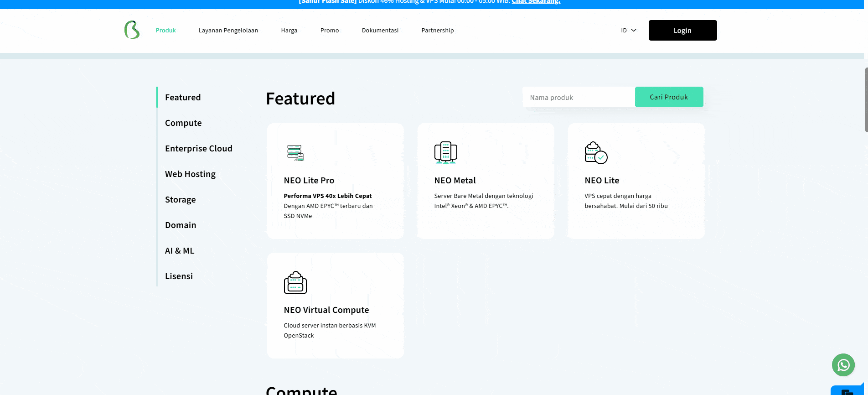
Task: Select Web Hosting category
Action: (x=190, y=174)
